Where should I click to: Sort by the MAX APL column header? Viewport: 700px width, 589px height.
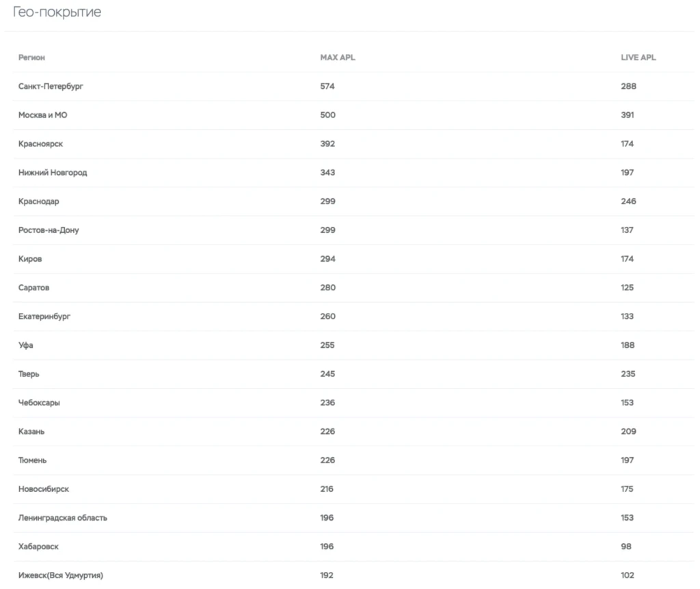tap(338, 57)
